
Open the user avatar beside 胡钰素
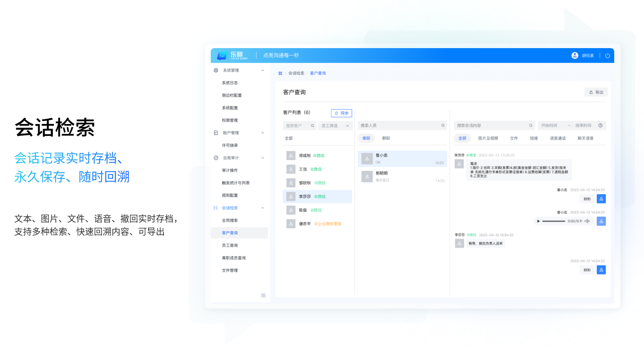click(x=575, y=55)
